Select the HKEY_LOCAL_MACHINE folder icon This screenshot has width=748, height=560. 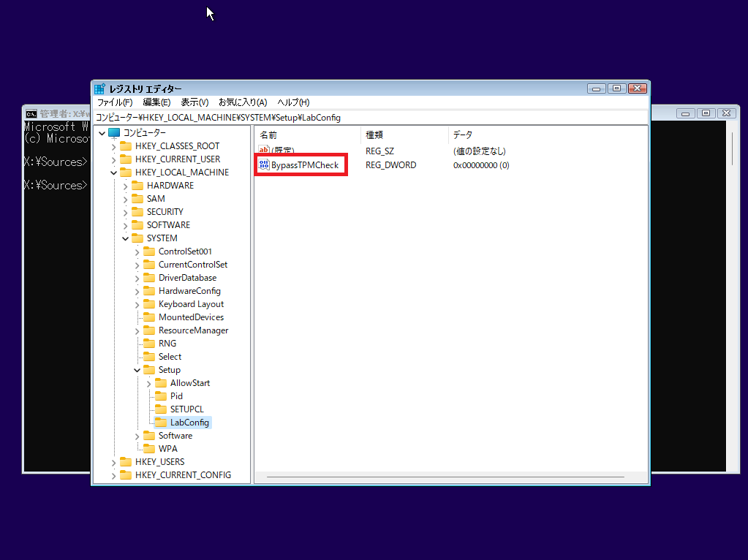[x=126, y=173]
